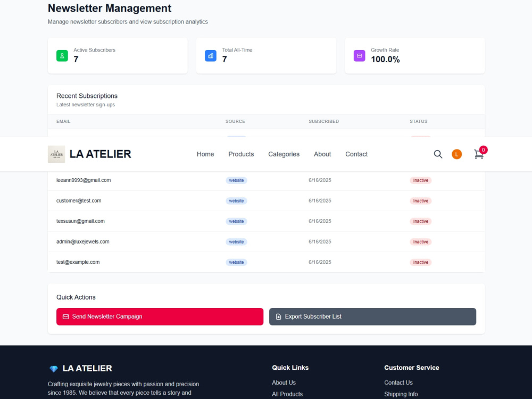Screen dimensions: 532x399
Task: Open the About nav item
Action: (x=322, y=154)
